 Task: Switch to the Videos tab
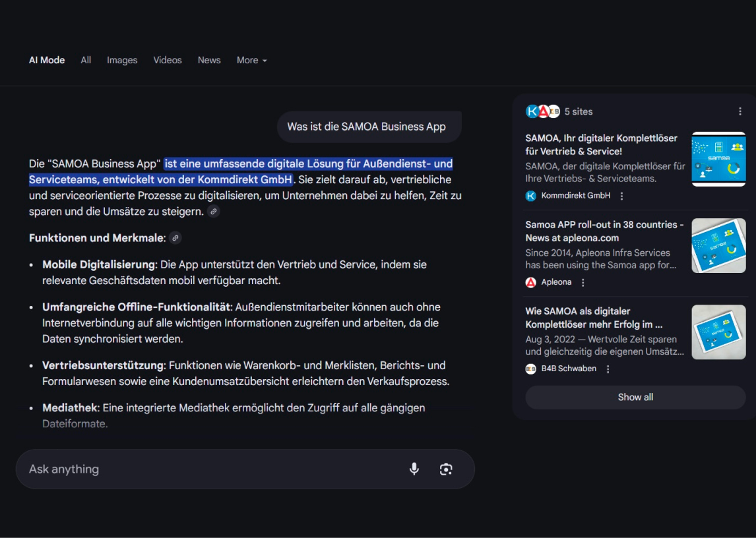coord(168,60)
